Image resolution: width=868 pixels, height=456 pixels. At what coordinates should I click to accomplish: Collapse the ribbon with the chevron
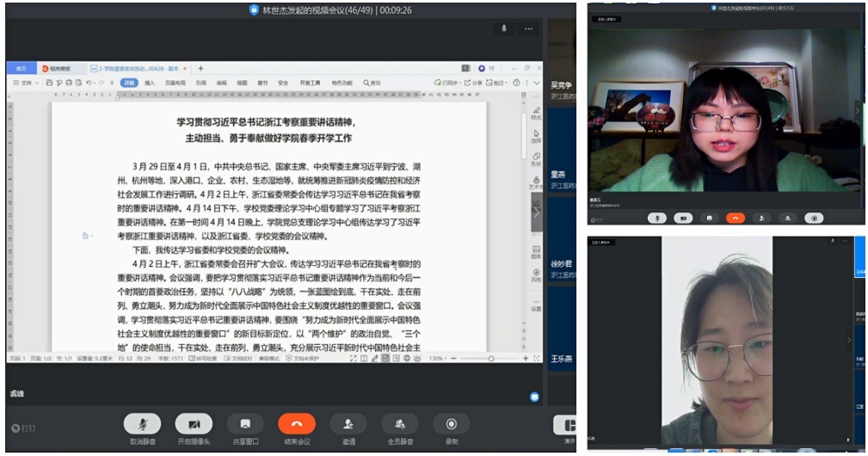[536, 83]
